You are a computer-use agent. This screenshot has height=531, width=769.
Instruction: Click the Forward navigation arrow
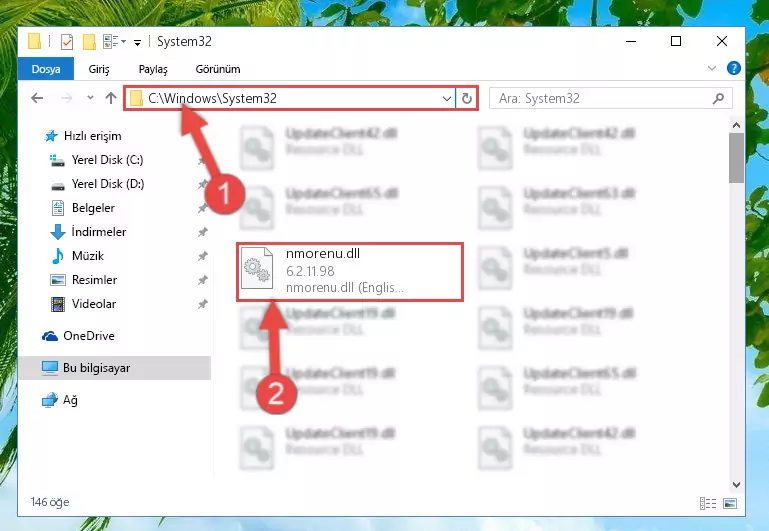(66, 98)
